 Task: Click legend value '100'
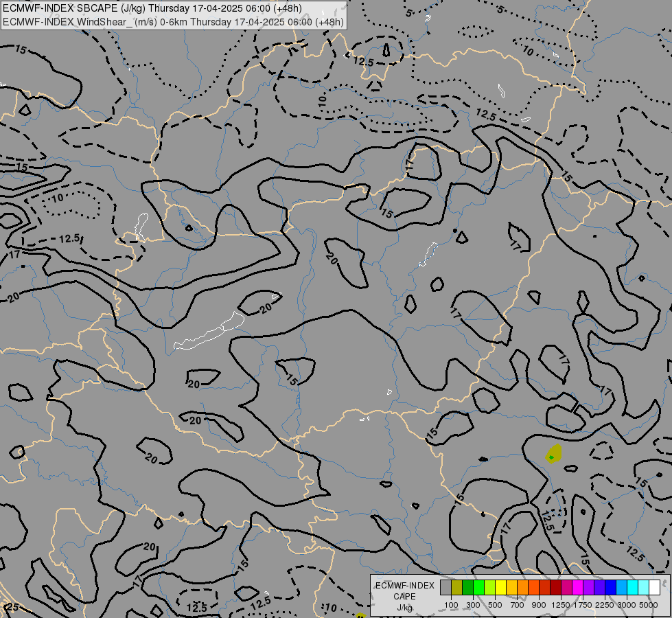pos(451,605)
